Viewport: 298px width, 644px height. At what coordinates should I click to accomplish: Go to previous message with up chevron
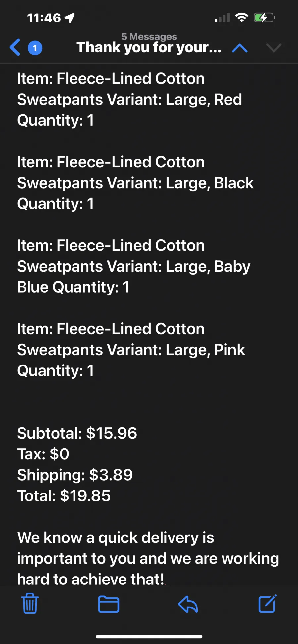240,48
